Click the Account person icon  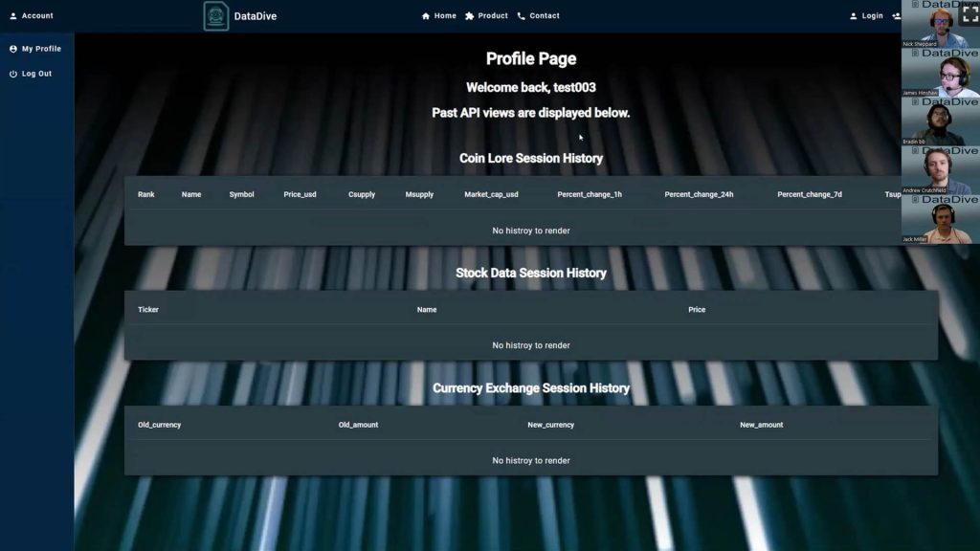(13, 16)
